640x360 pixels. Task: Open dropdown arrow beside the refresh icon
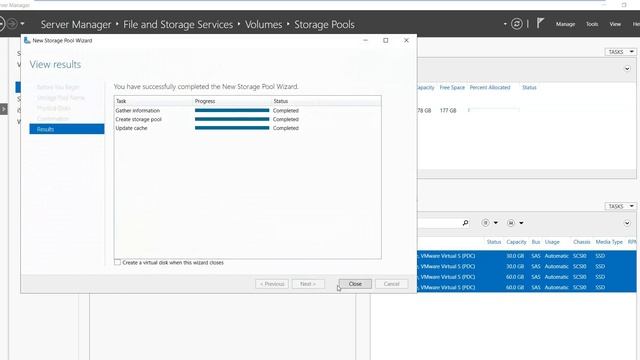click(x=505, y=24)
